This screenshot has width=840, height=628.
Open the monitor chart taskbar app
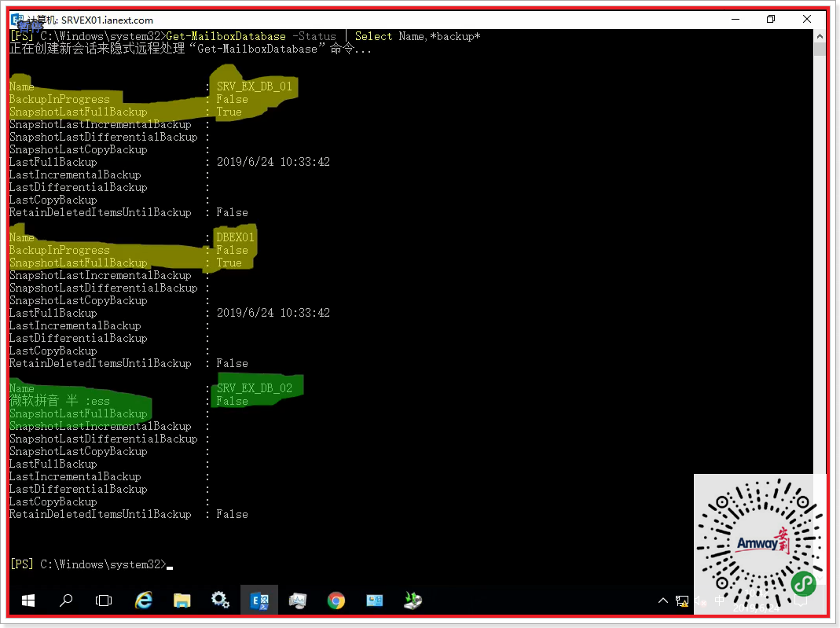[x=298, y=600]
